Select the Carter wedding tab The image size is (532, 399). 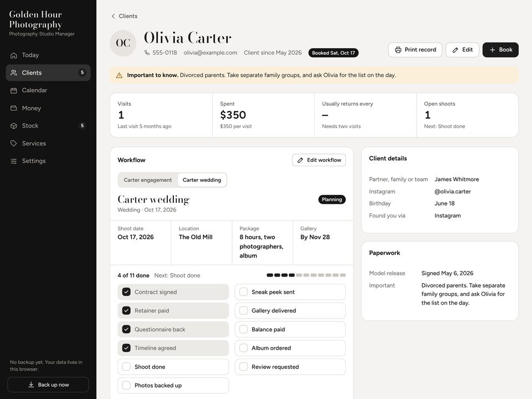[202, 180]
